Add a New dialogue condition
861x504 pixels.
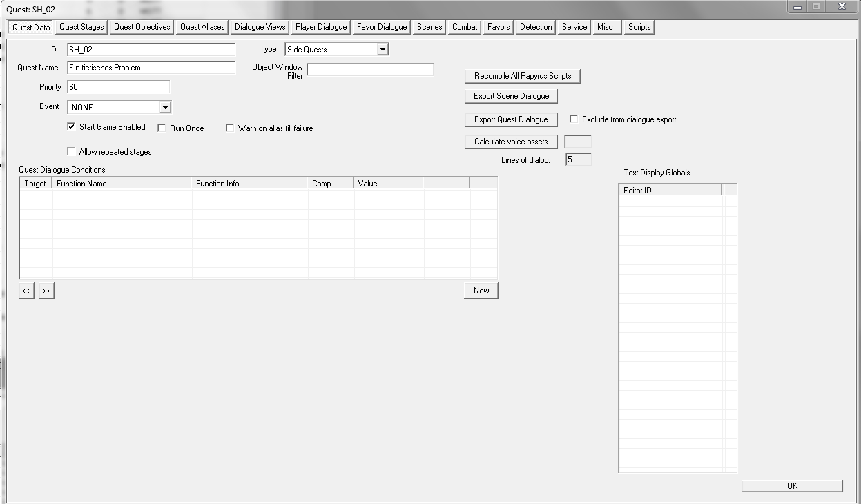481,291
